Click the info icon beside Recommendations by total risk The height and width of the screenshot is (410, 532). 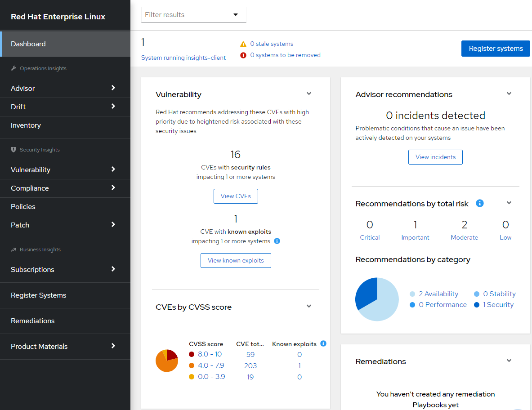(480, 203)
